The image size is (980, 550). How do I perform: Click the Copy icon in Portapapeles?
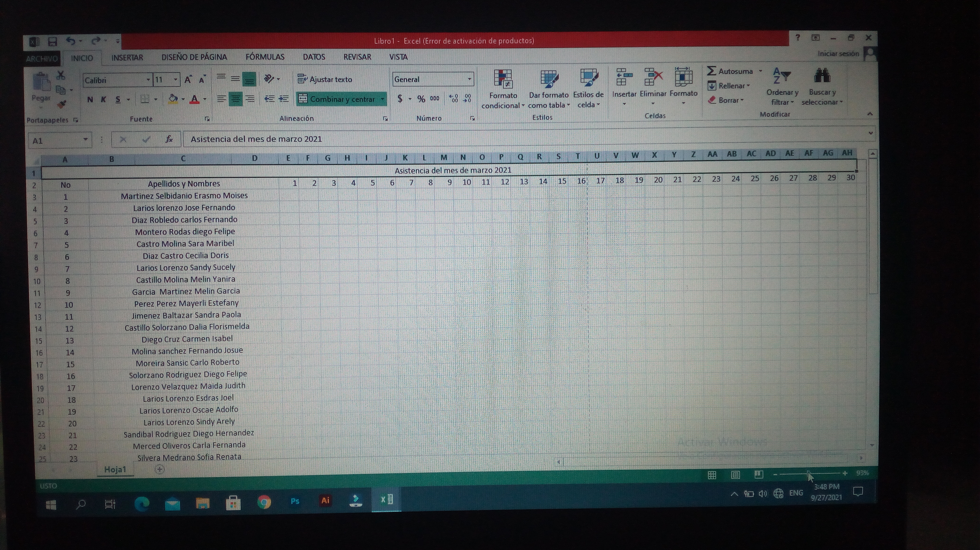tap(61, 90)
